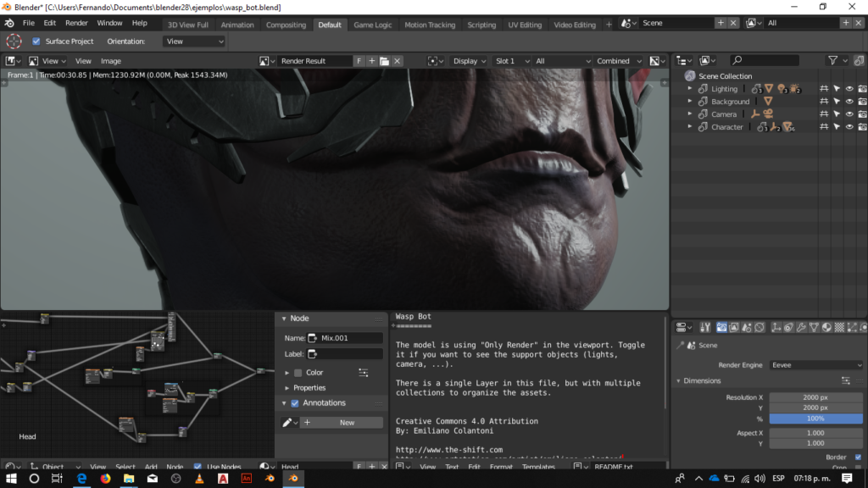The height and width of the screenshot is (488, 868).
Task: Uncheck the Border checkbox
Action: 858,457
